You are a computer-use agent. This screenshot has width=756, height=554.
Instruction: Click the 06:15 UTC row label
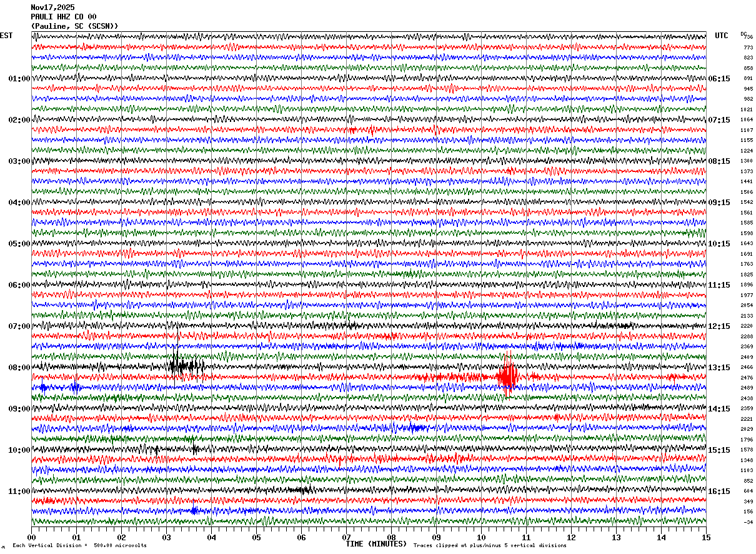click(x=719, y=79)
